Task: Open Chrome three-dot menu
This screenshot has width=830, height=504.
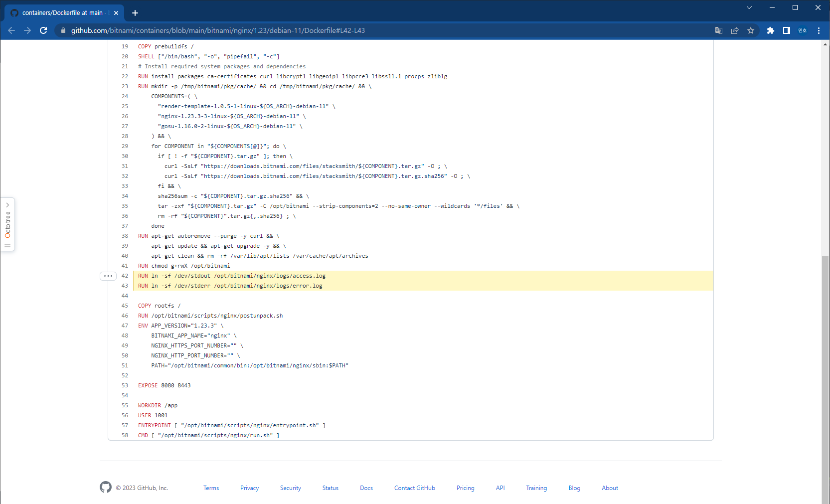Action: [x=819, y=30]
